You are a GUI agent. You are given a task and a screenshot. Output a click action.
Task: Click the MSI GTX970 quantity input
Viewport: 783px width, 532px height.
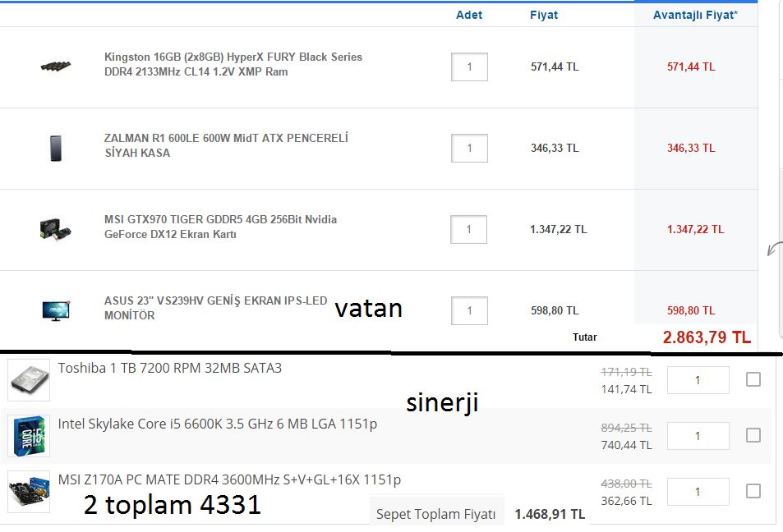click(x=469, y=229)
